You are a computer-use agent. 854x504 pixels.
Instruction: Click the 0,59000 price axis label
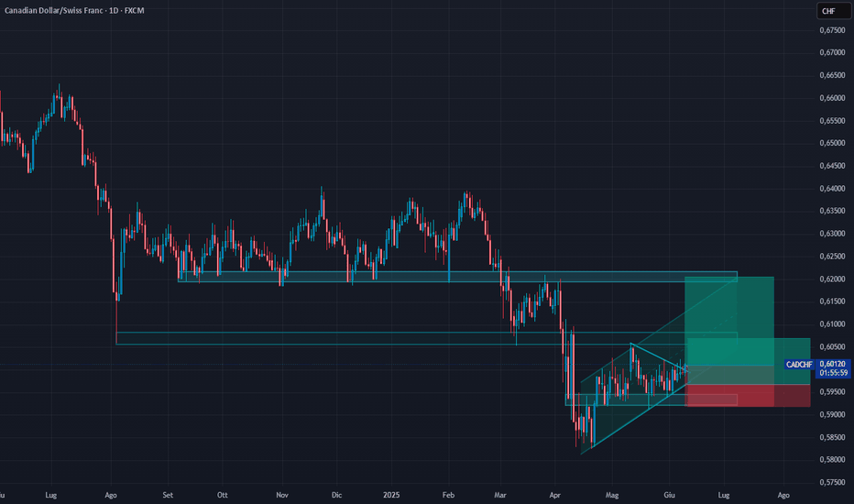[x=833, y=414]
